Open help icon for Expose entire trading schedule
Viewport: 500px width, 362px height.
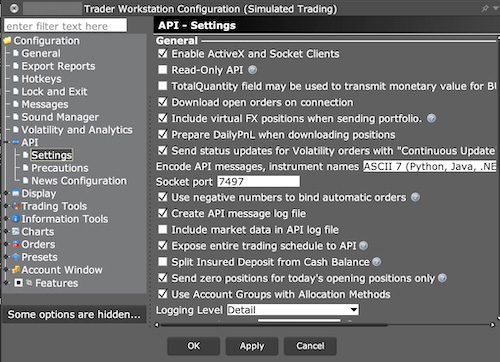[364, 246]
